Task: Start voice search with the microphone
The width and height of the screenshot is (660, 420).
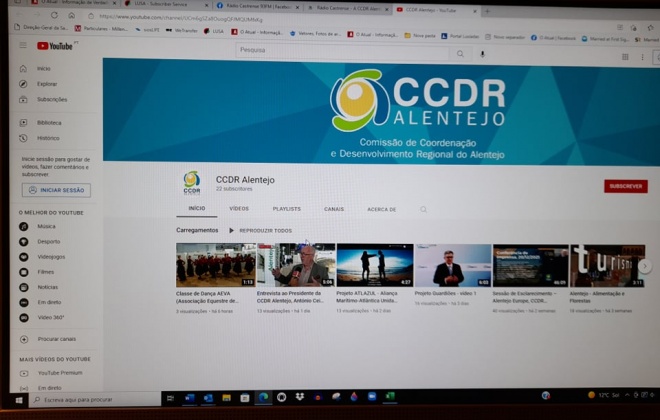Action: pyautogui.click(x=482, y=54)
